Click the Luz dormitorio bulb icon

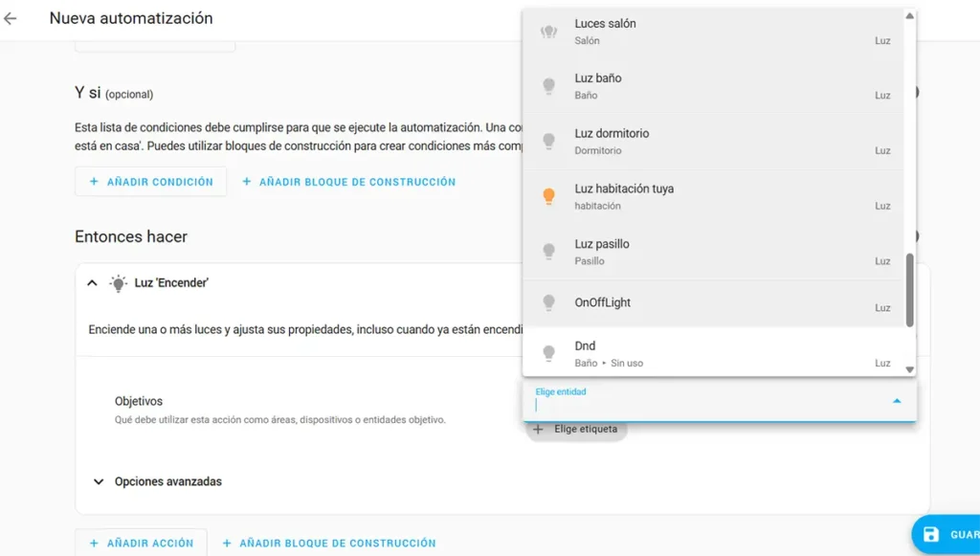coord(548,142)
